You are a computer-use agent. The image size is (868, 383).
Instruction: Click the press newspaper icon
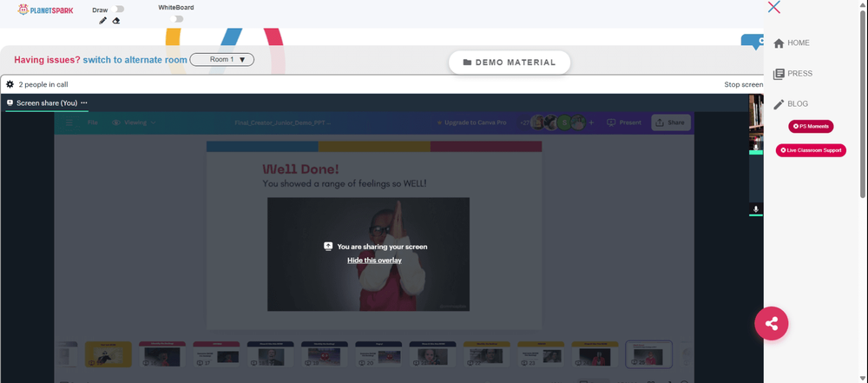(x=779, y=74)
